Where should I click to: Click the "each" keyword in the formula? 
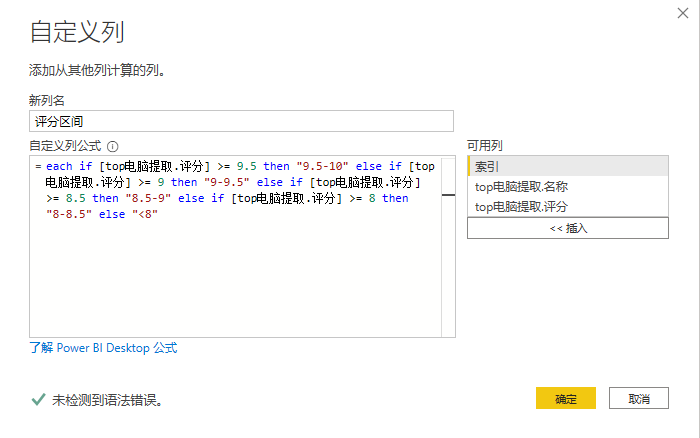tap(60, 166)
